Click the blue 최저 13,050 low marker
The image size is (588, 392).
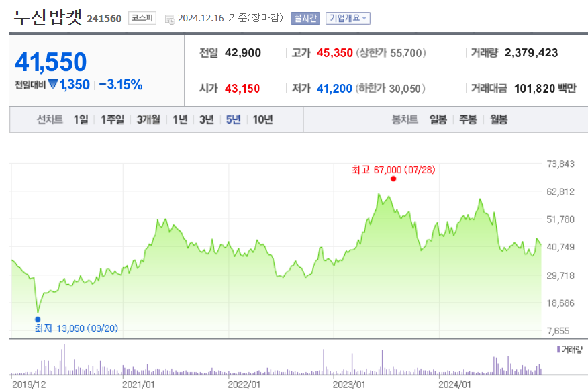click(38, 320)
